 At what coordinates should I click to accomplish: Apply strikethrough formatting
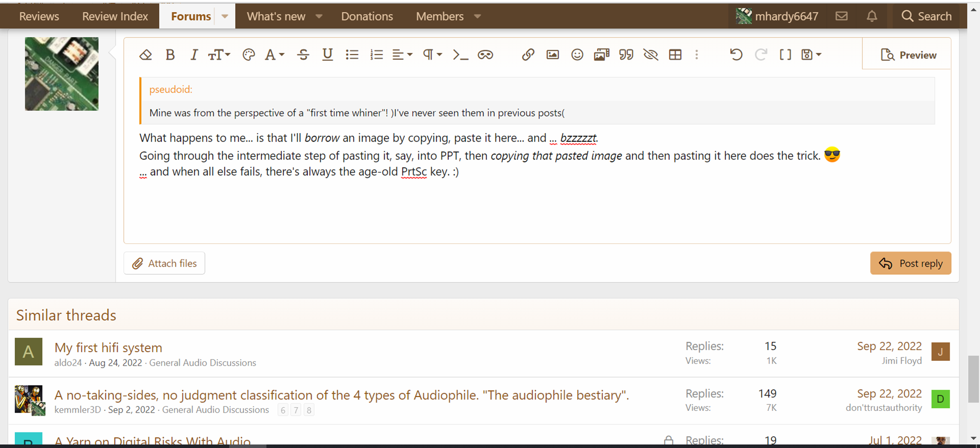303,55
